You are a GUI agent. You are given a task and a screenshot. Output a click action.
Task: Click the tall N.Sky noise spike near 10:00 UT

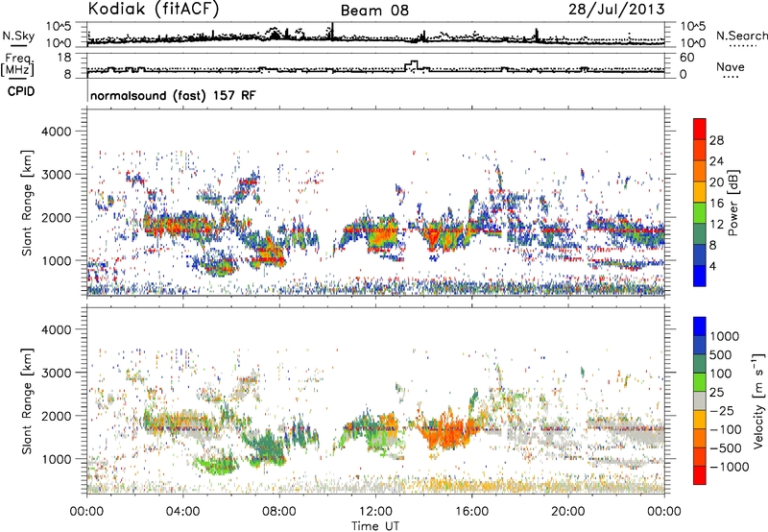[x=332, y=32]
